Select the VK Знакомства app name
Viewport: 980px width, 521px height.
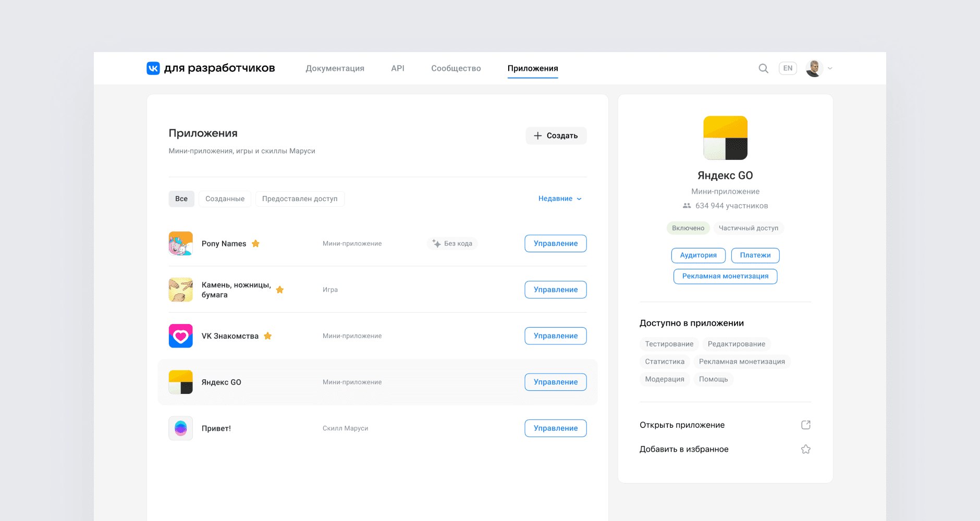pos(230,336)
